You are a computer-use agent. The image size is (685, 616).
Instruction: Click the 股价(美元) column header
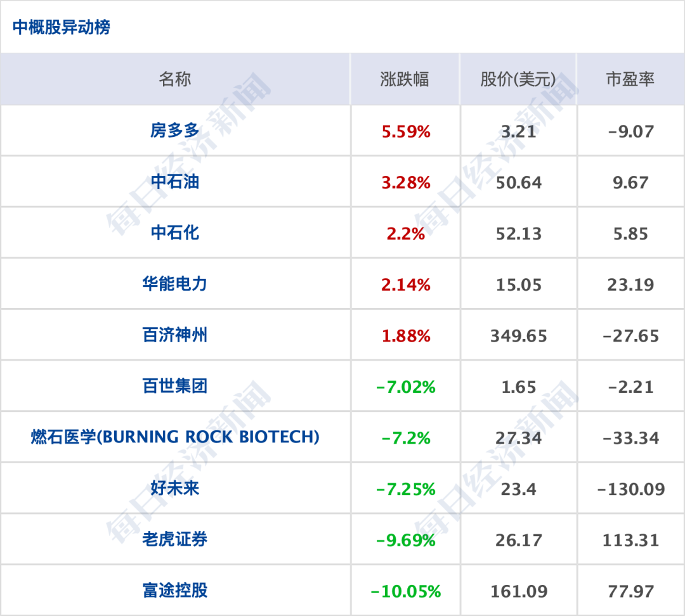[518, 79]
